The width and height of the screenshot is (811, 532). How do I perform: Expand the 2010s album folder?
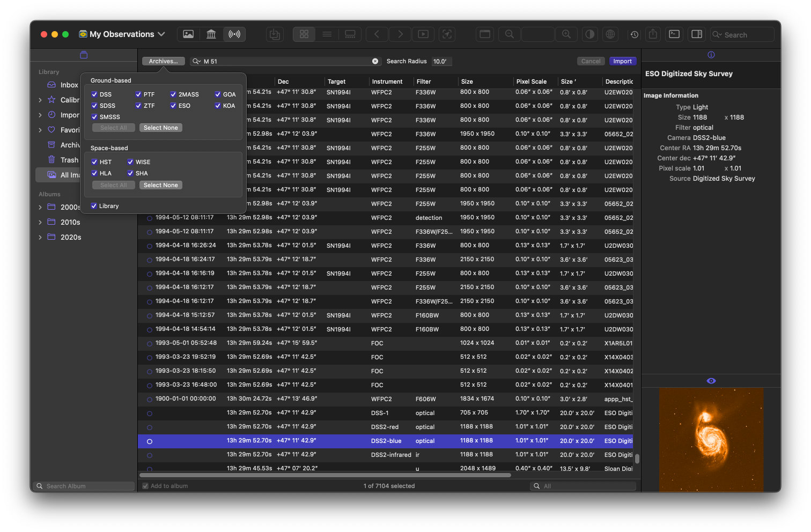click(x=40, y=222)
